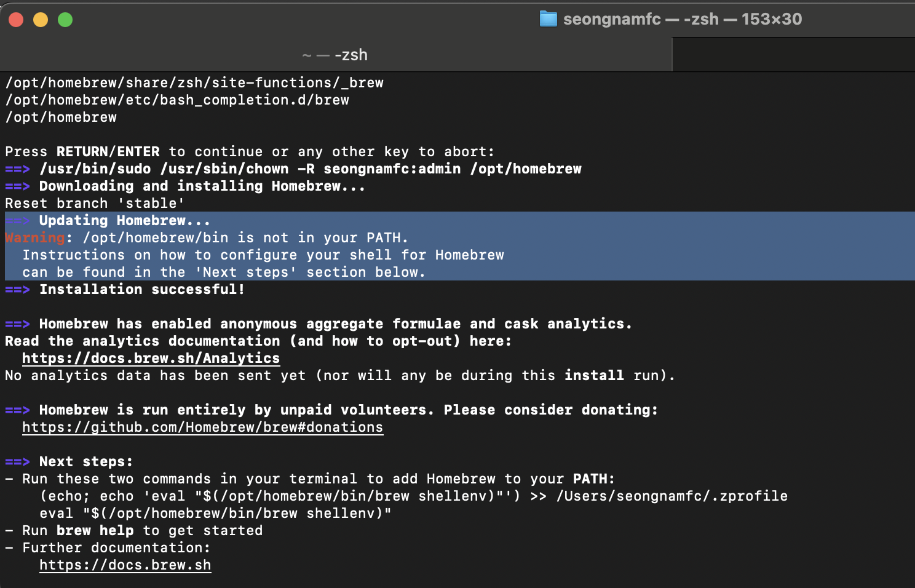Viewport: 915px width, 588px height.
Task: Click the 'eval "$(/opt/homebrew/bin/brew shellenv)"' line
Action: tap(215, 513)
